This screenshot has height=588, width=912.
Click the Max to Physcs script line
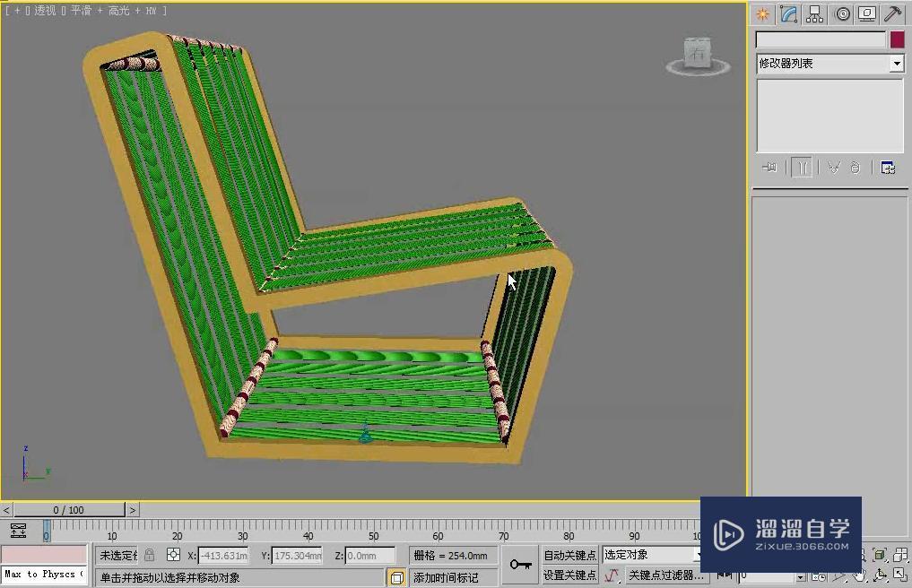[x=44, y=575]
